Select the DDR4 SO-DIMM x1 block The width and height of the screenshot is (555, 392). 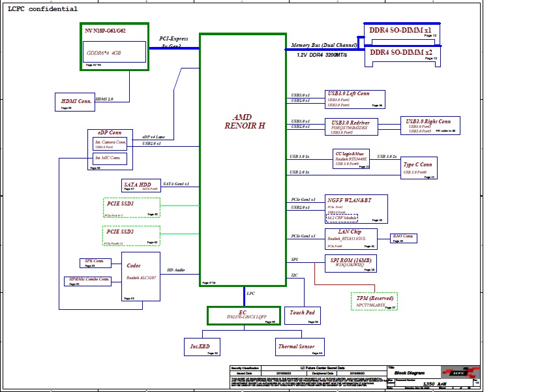tap(402, 35)
